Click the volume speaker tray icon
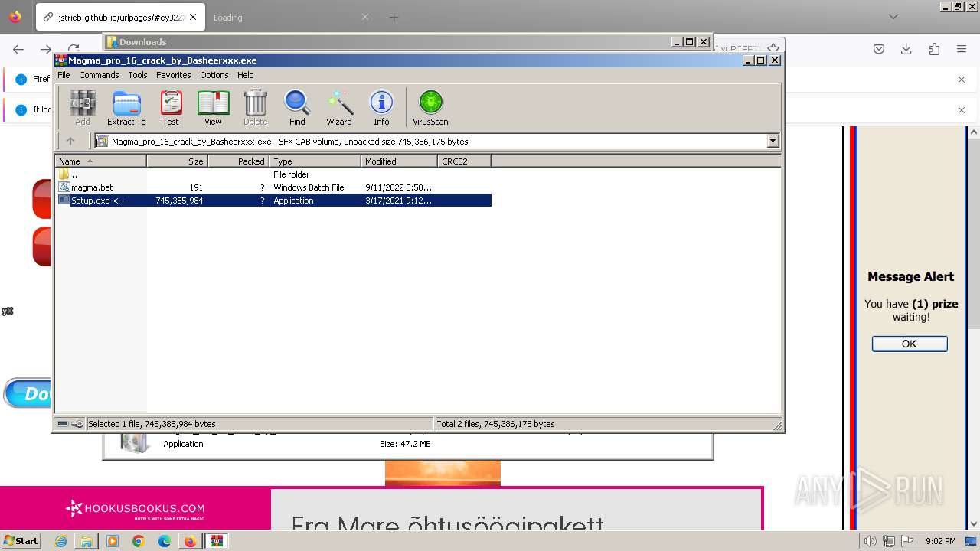The height and width of the screenshot is (551, 980). [x=871, y=541]
